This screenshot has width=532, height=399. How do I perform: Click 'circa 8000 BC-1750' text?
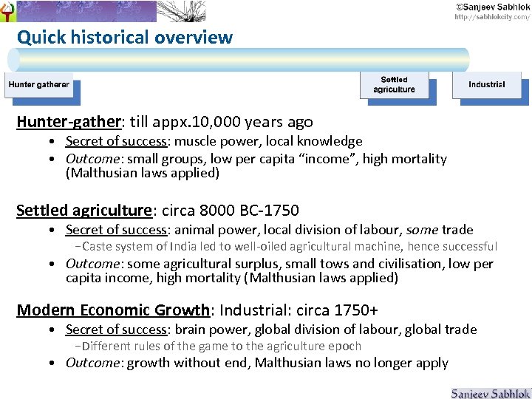tap(231, 211)
